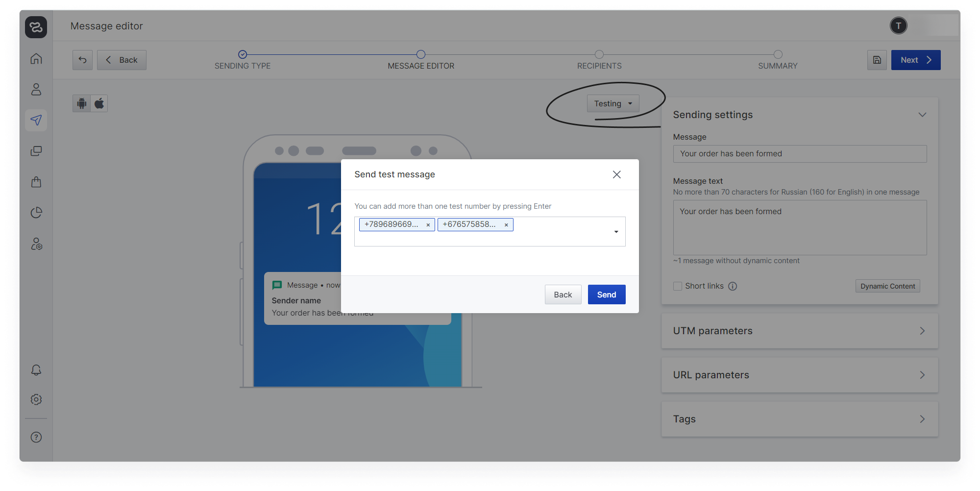
Task: Click the app logo icon in sidebar
Action: coord(36,27)
